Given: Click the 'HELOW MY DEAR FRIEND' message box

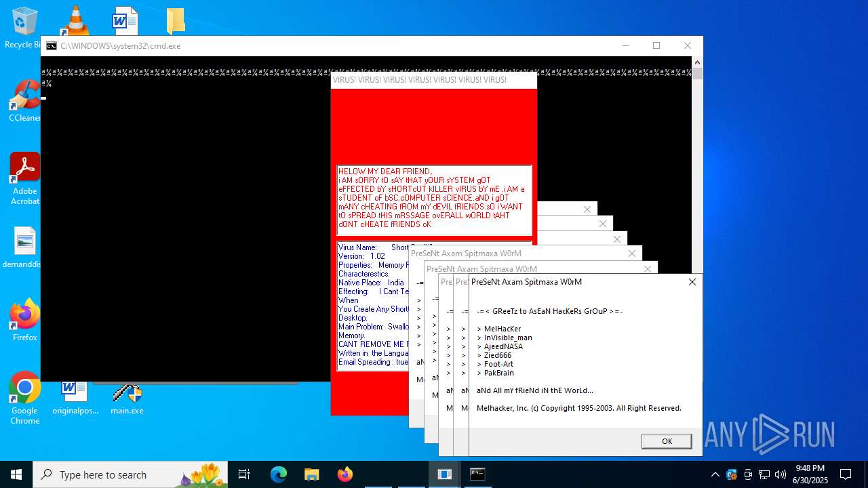Looking at the screenshot, I should click(x=434, y=200).
